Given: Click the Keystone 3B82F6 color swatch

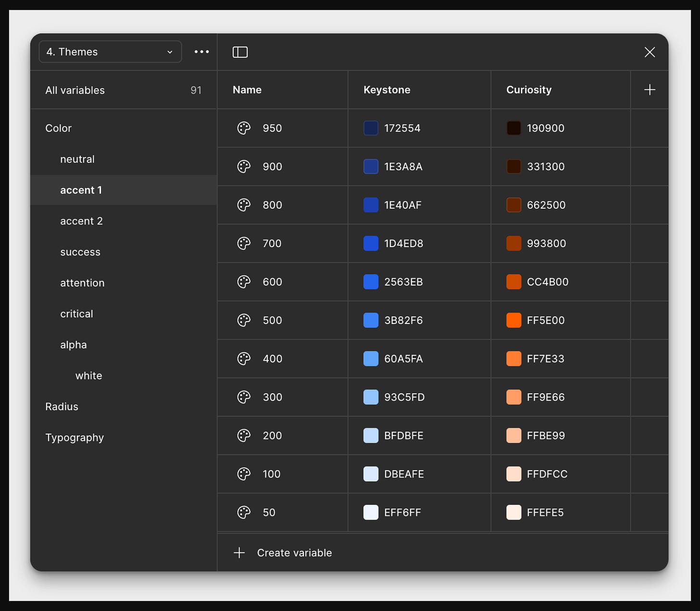Looking at the screenshot, I should (371, 320).
